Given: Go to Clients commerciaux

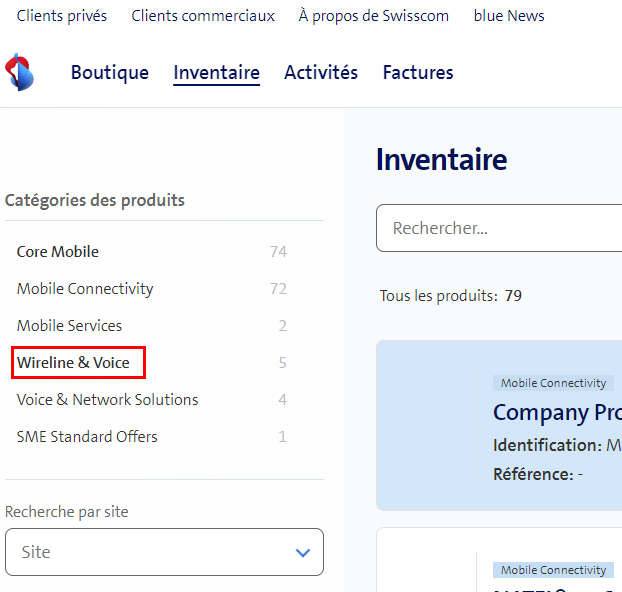Looking at the screenshot, I should tap(203, 16).
